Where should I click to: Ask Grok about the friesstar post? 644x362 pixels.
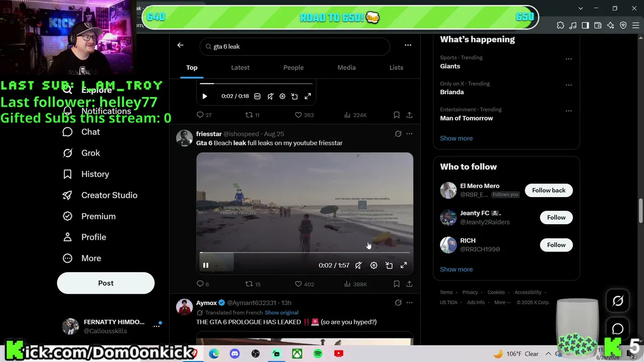coord(398,134)
